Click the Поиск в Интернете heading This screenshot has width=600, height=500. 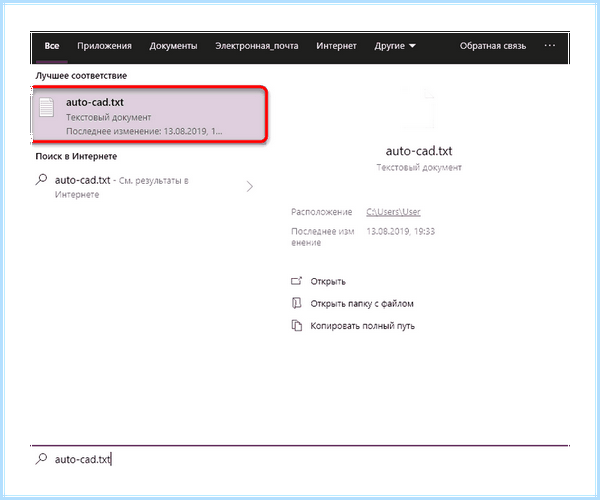coord(76,156)
